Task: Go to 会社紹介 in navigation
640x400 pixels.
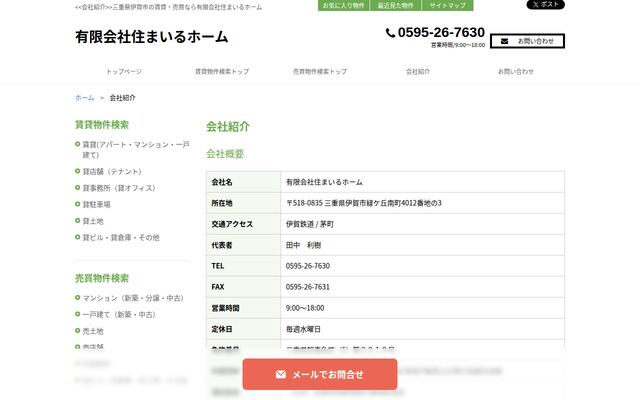Action: pyautogui.click(x=418, y=71)
